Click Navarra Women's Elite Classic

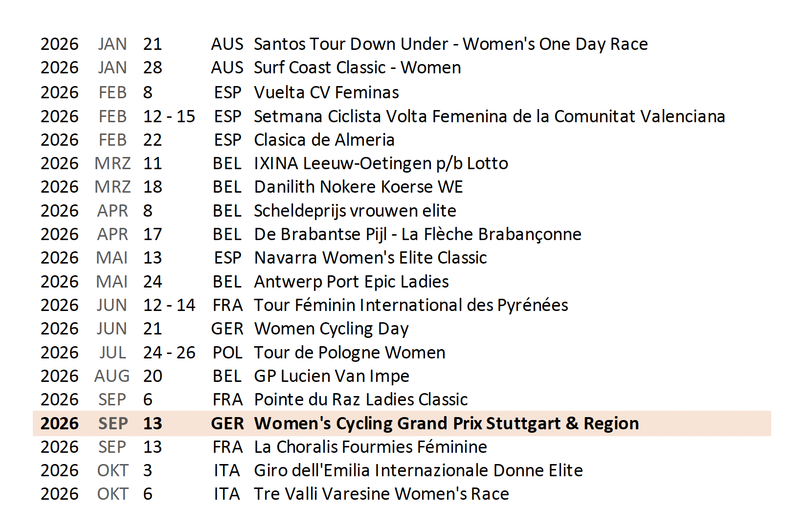[370, 258]
